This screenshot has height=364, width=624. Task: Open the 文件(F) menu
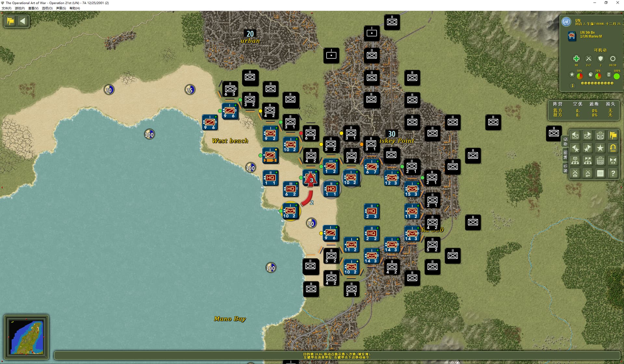(x=6, y=8)
